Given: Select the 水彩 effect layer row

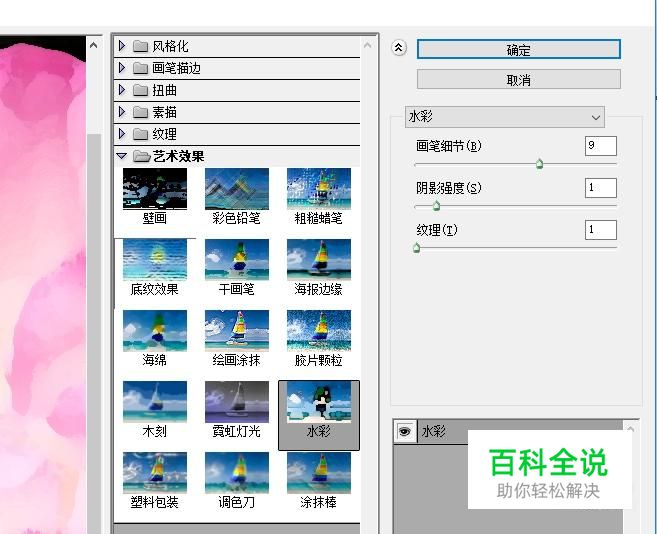Looking at the screenshot, I should coord(508,432).
